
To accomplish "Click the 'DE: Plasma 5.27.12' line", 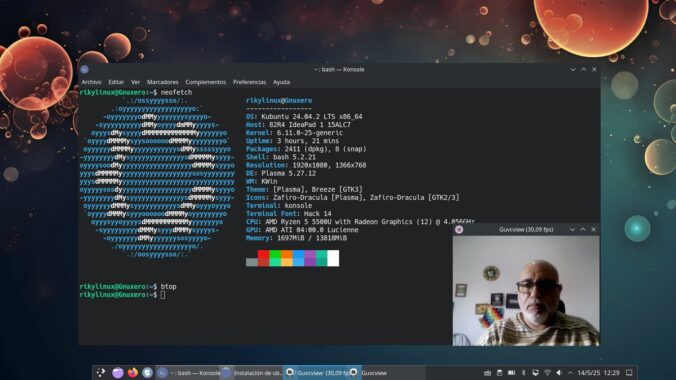I will [281, 173].
